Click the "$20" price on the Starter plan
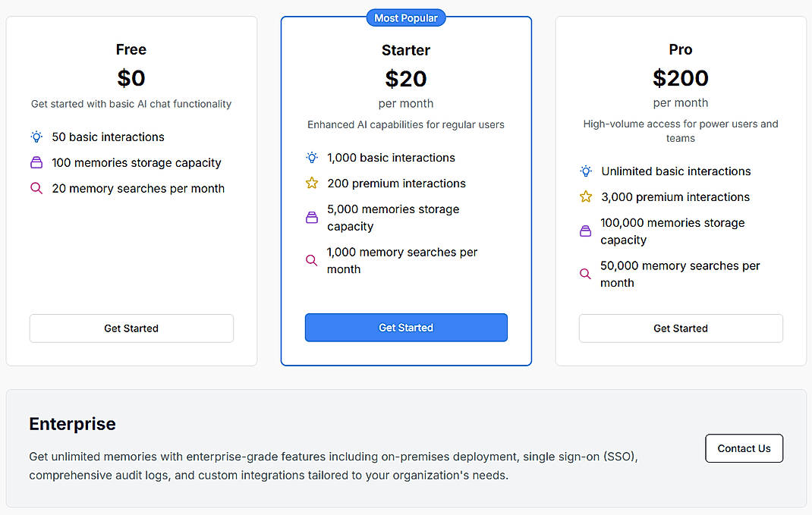Image resolution: width=812 pixels, height=515 pixels. coord(406,78)
